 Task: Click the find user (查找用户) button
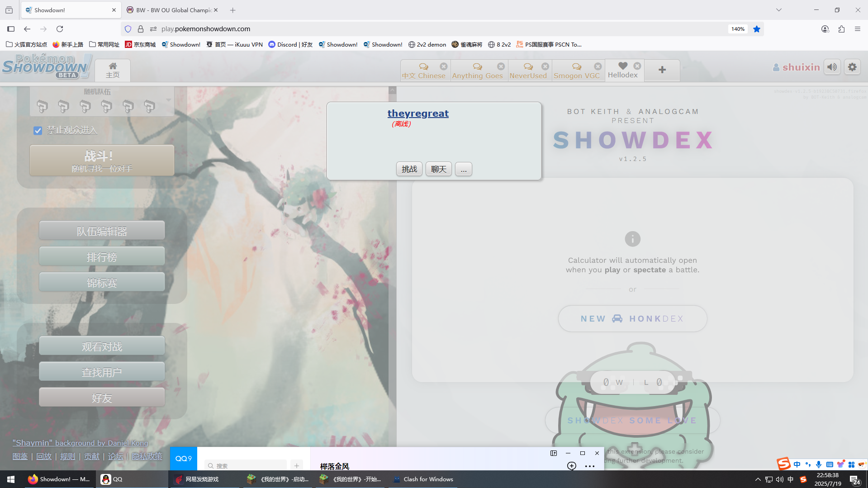pos(102,372)
